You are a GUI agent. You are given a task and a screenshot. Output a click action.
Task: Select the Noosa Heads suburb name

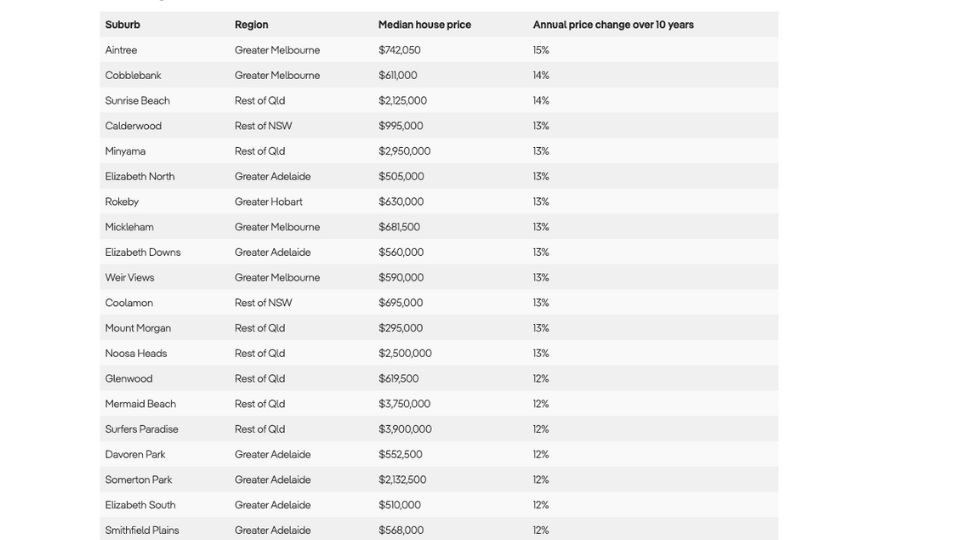[x=136, y=353]
